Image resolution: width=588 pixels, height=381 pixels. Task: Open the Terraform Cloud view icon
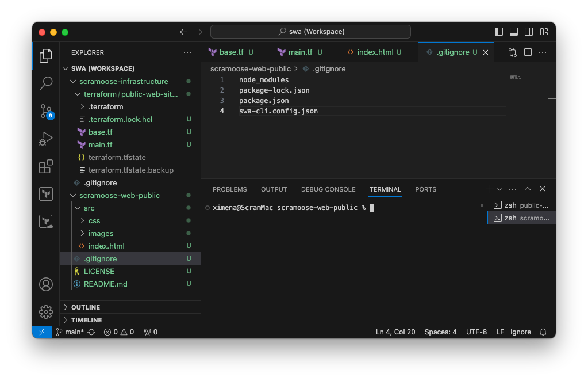[x=46, y=222]
